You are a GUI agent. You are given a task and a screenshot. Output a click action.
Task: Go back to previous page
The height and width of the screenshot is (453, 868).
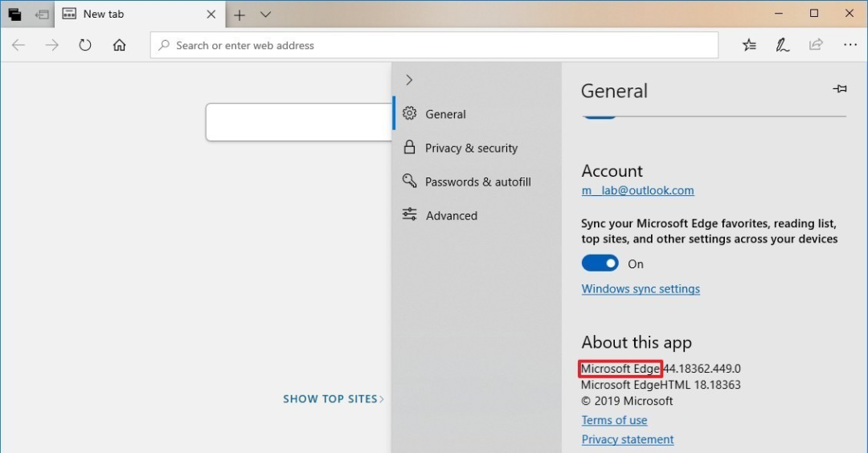(x=18, y=45)
